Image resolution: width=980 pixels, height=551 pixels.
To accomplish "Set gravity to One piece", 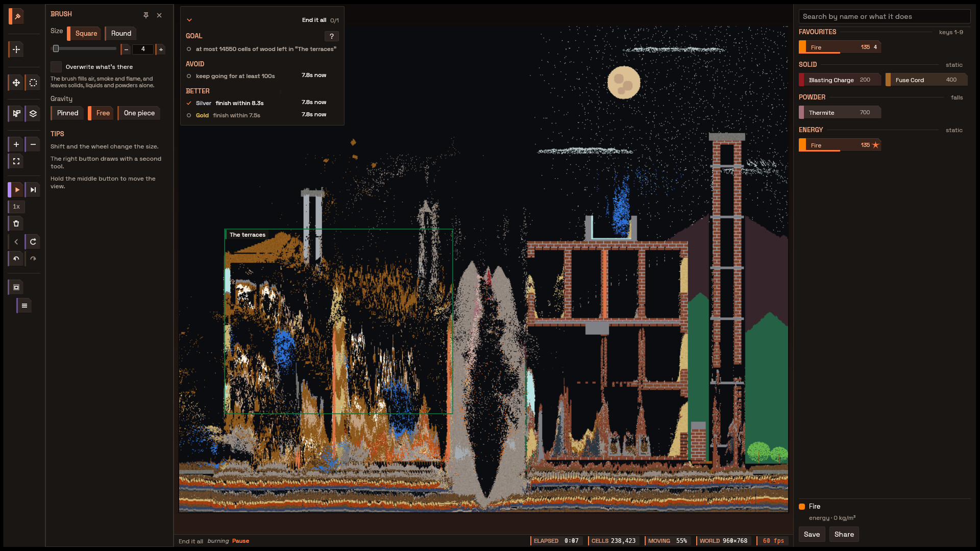I will tap(139, 113).
